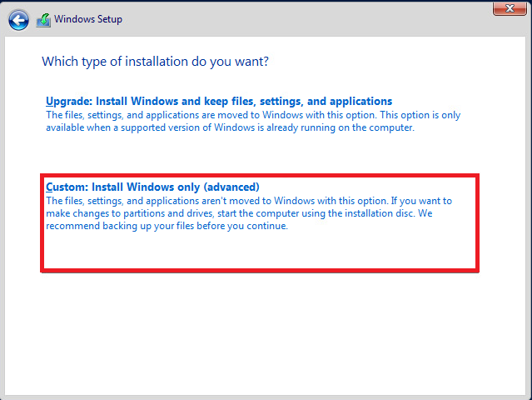Click the underlined word "Upgrade"
The width and height of the screenshot is (532, 400).
tap(67, 102)
